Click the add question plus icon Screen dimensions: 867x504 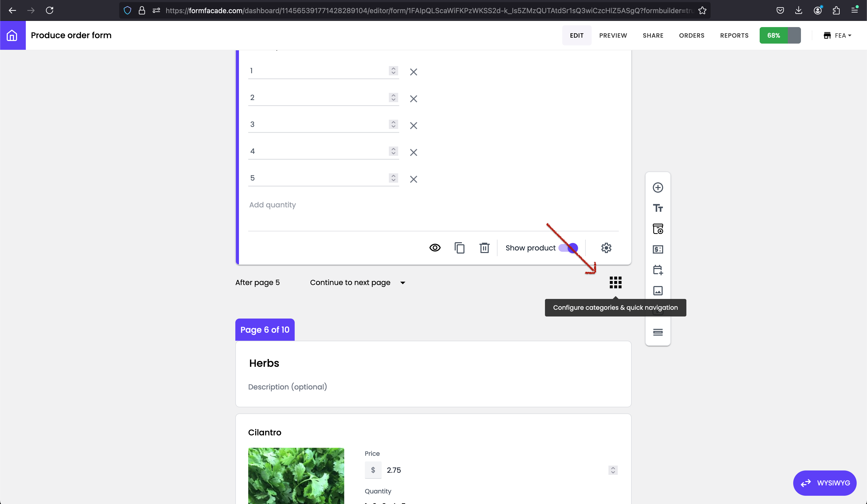click(658, 187)
